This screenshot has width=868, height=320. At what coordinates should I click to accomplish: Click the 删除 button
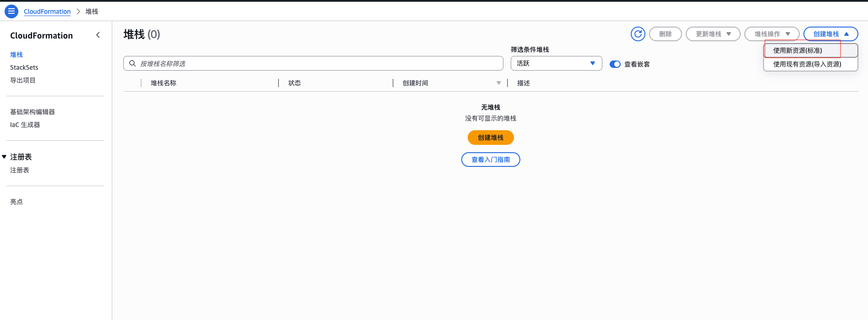coord(665,34)
